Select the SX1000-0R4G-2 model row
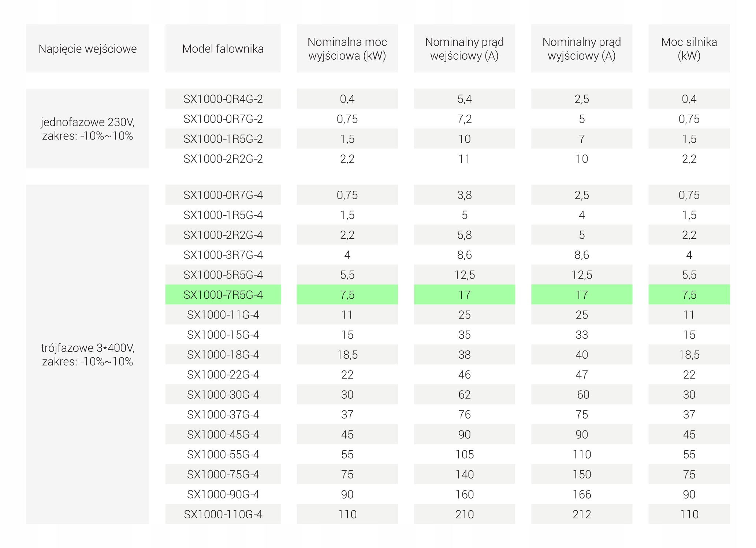Viewport: 756px width, 548px height. click(x=223, y=99)
